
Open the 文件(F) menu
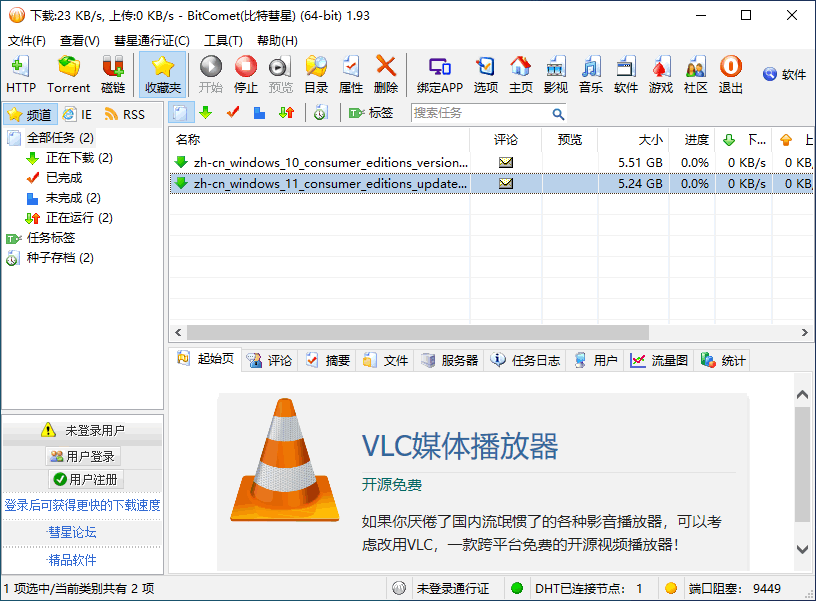click(27, 41)
